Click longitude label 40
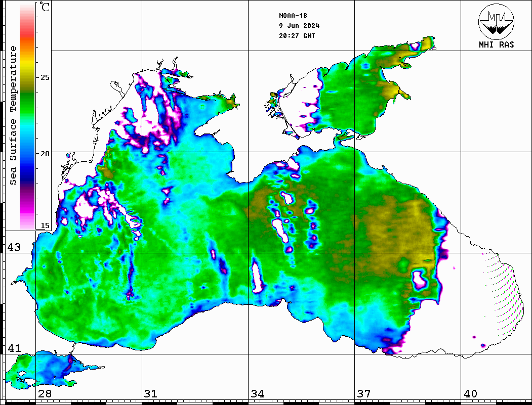 470,394
